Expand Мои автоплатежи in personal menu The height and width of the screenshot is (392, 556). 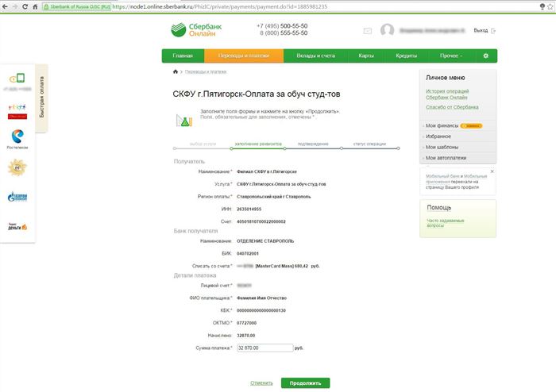click(446, 158)
